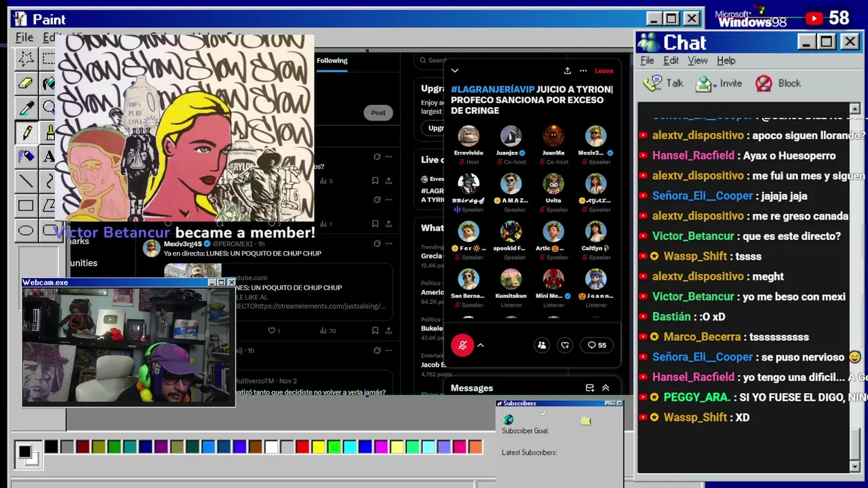Click Chat scrollbar down arrow
Image resolution: width=868 pixels, height=488 pixels.
pyautogui.click(x=854, y=466)
